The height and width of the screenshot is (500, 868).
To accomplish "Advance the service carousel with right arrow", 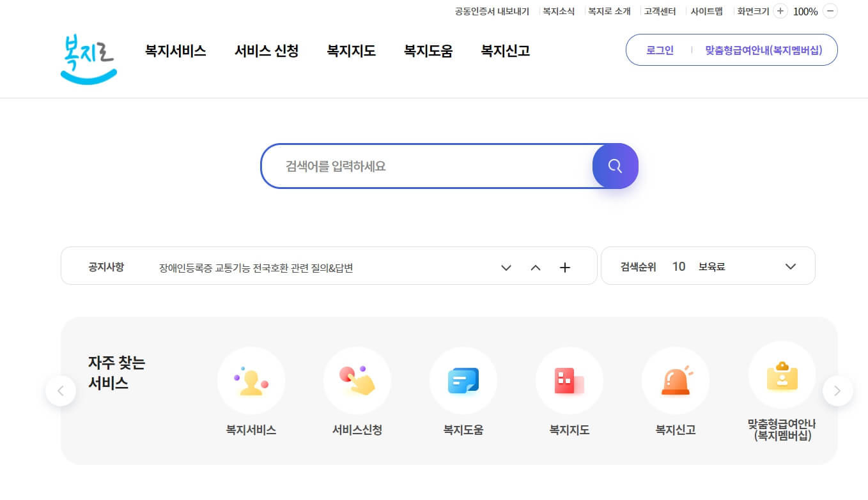I will pyautogui.click(x=838, y=390).
